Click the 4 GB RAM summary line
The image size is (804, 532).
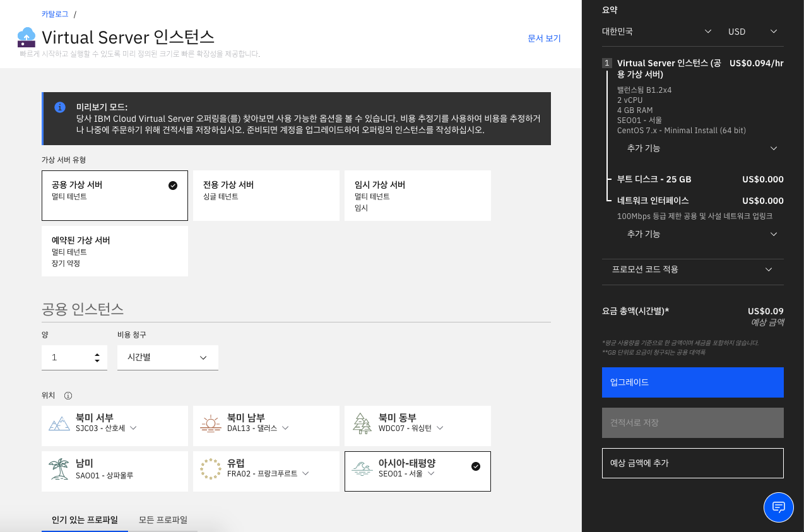pos(635,110)
